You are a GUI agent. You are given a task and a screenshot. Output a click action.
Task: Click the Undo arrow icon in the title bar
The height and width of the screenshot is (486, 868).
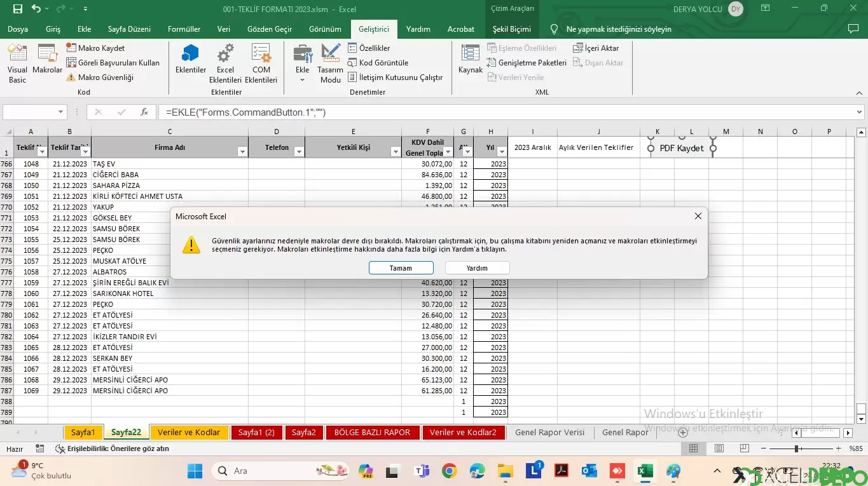click(36, 9)
